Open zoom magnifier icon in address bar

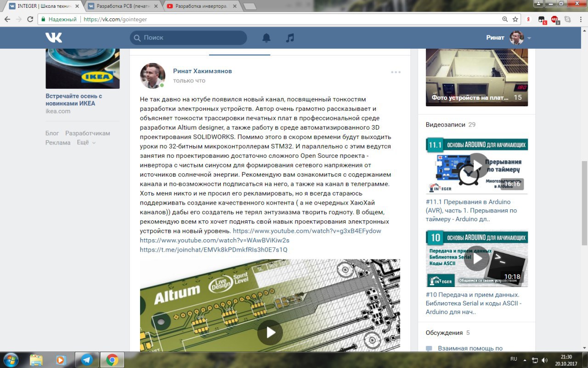point(505,19)
